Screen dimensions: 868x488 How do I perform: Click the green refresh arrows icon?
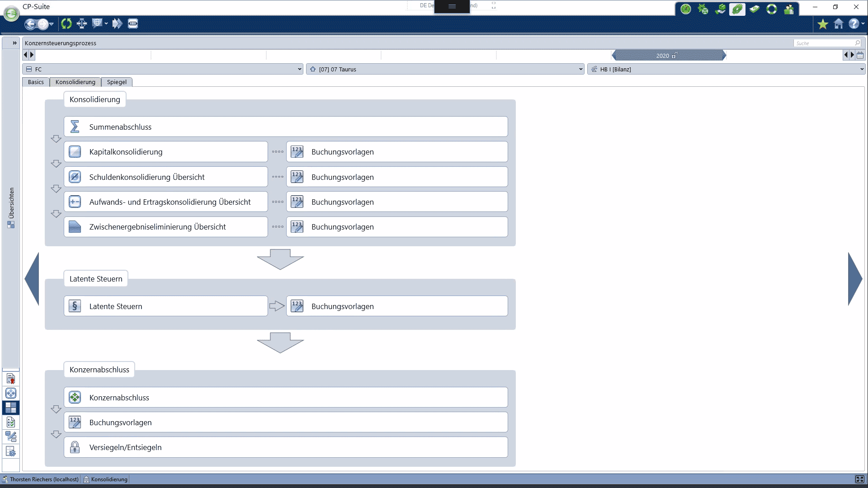click(x=66, y=23)
